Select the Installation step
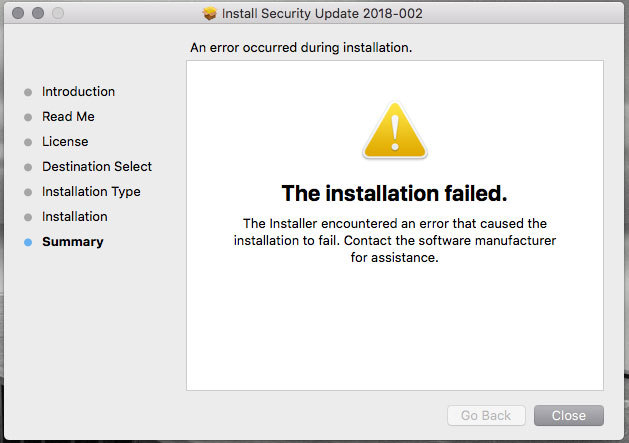The image size is (629, 443). click(75, 217)
